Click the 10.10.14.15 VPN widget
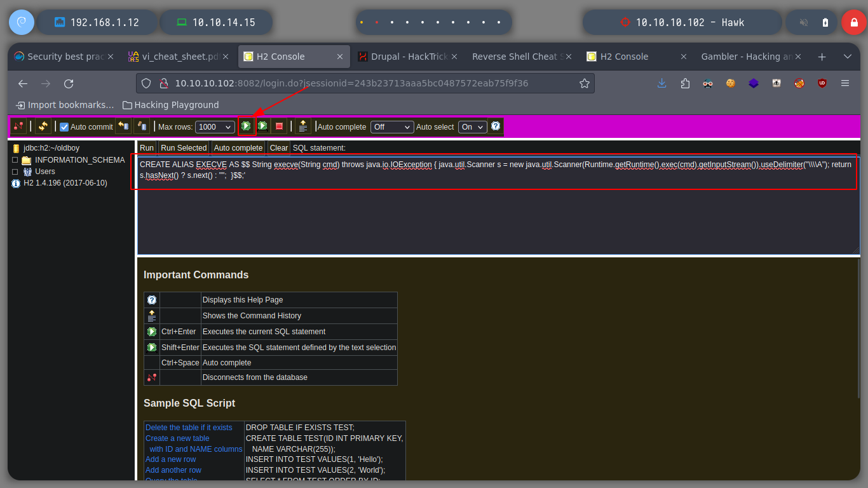868x488 pixels. tap(216, 22)
